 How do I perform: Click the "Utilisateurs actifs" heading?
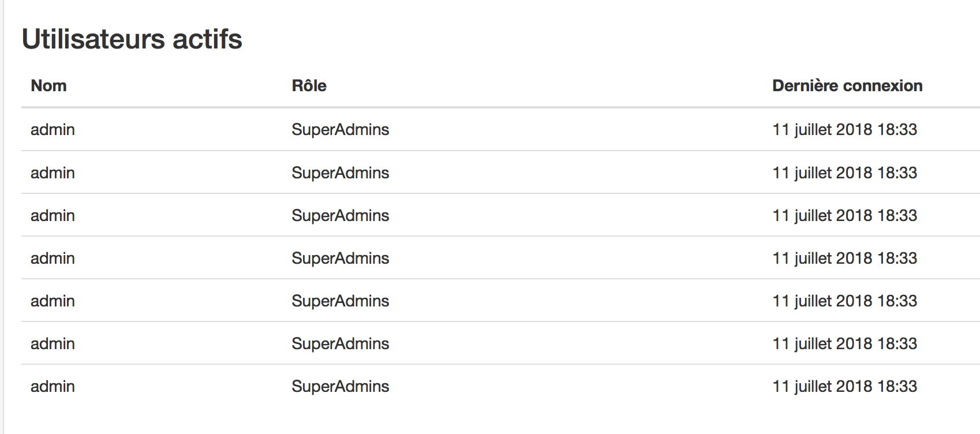pyautogui.click(x=132, y=39)
